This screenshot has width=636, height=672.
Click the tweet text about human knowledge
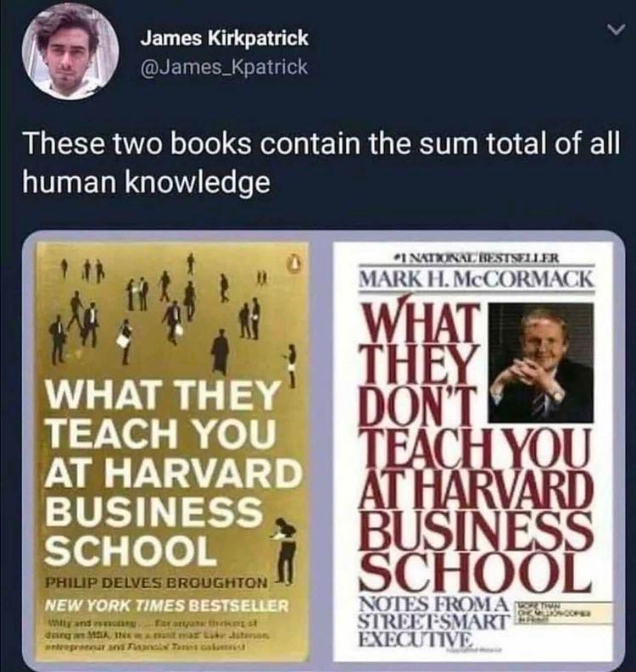[x=321, y=163]
